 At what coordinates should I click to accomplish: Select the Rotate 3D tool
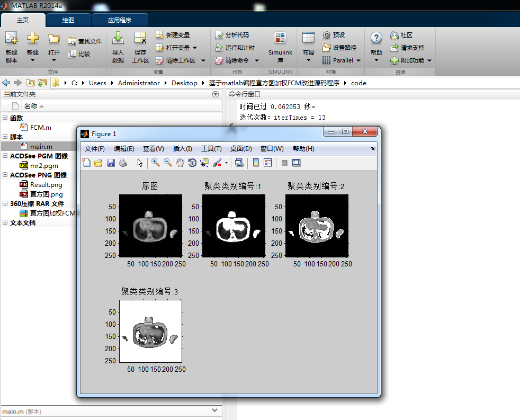pyautogui.click(x=192, y=163)
